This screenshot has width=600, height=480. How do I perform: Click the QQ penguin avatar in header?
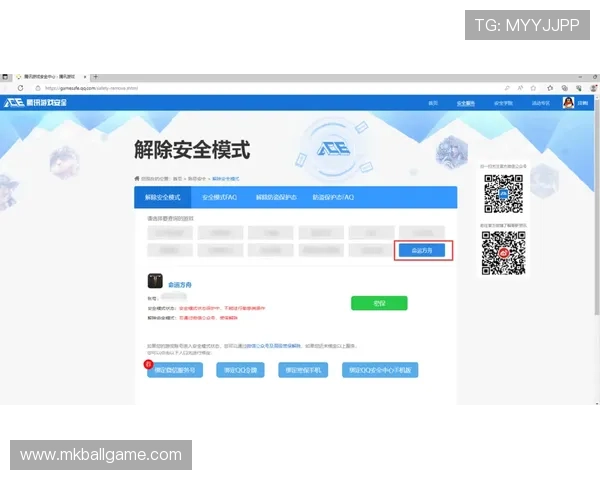568,103
